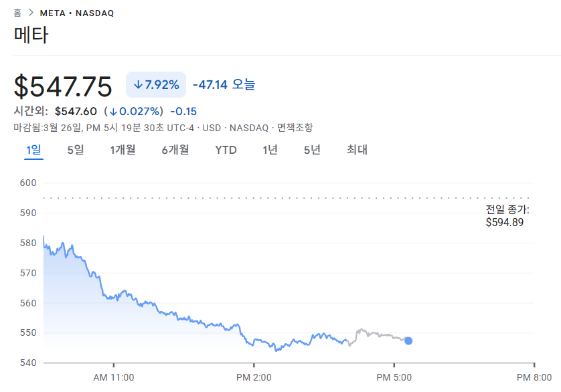561x392 pixels.
Task: Switch chart to YTD
Action: coord(226,150)
